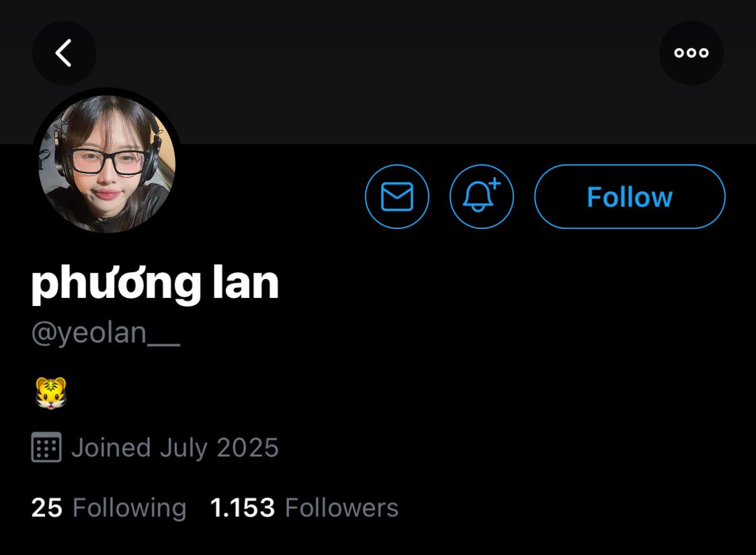Viewport: 756px width, 555px height.
Task: Turn on notifications with the bell icon
Action: (x=481, y=196)
